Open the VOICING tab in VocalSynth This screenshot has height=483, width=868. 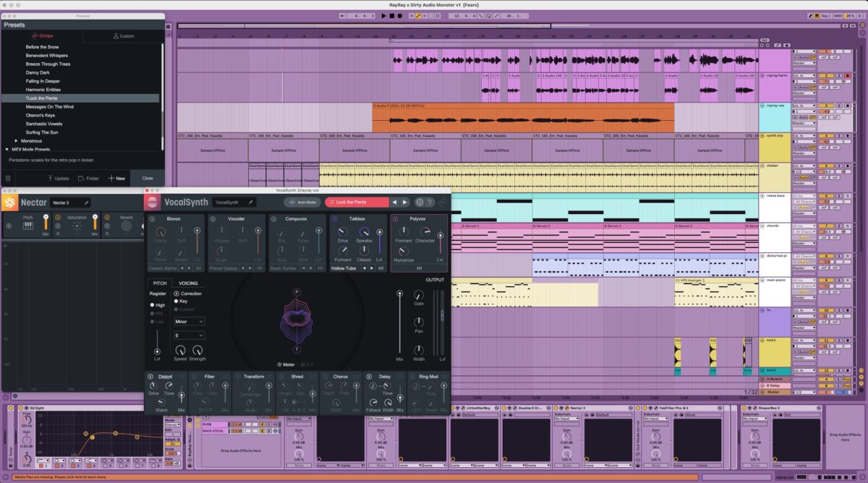pyautogui.click(x=188, y=283)
